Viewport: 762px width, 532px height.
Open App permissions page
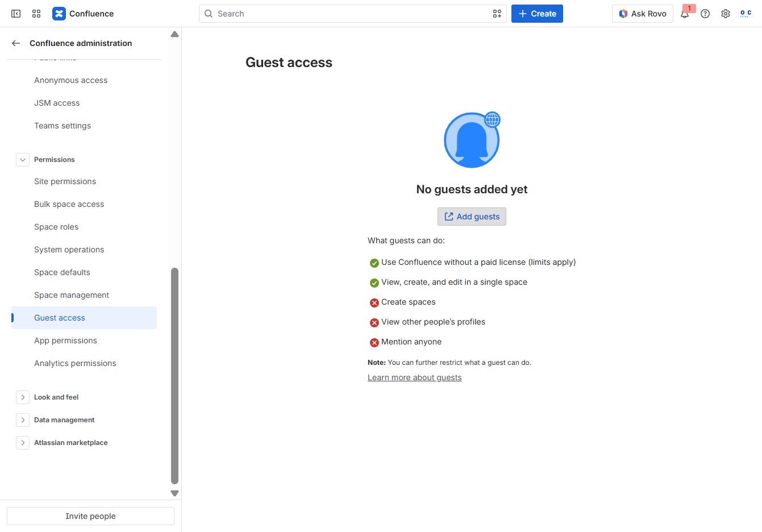tap(84, 340)
